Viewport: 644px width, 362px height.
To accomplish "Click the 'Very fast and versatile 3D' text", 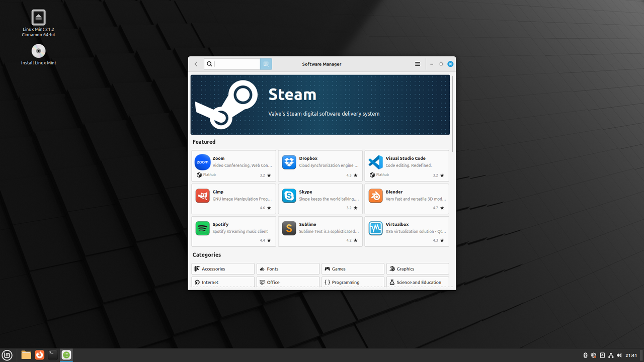I will click(415, 199).
